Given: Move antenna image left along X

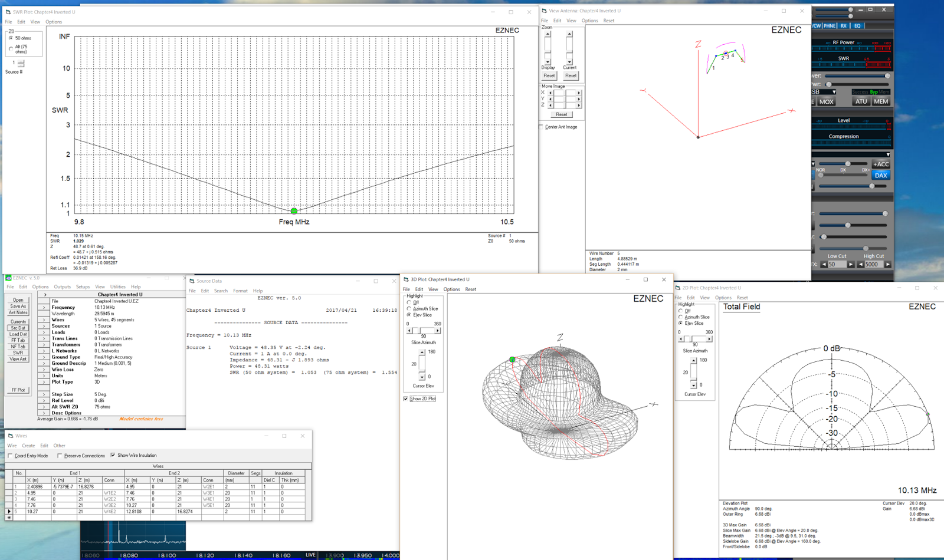Looking at the screenshot, I should (x=550, y=93).
